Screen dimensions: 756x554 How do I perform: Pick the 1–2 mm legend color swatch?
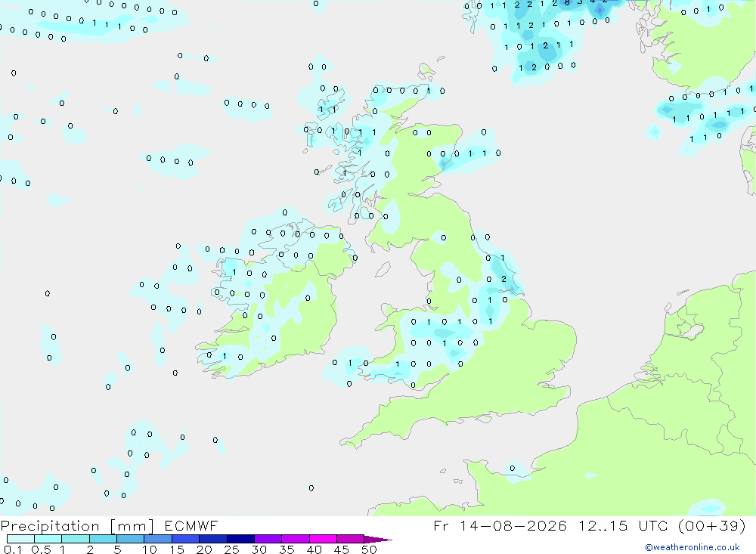click(x=76, y=539)
